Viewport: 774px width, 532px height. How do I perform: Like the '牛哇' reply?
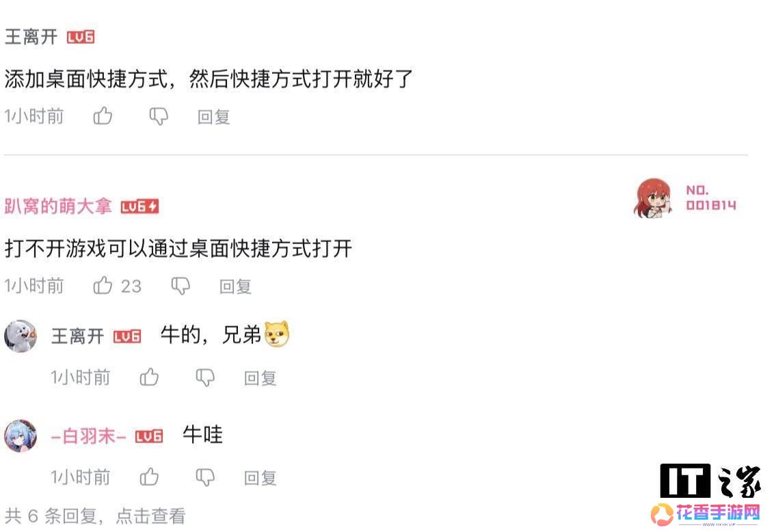coord(149,477)
